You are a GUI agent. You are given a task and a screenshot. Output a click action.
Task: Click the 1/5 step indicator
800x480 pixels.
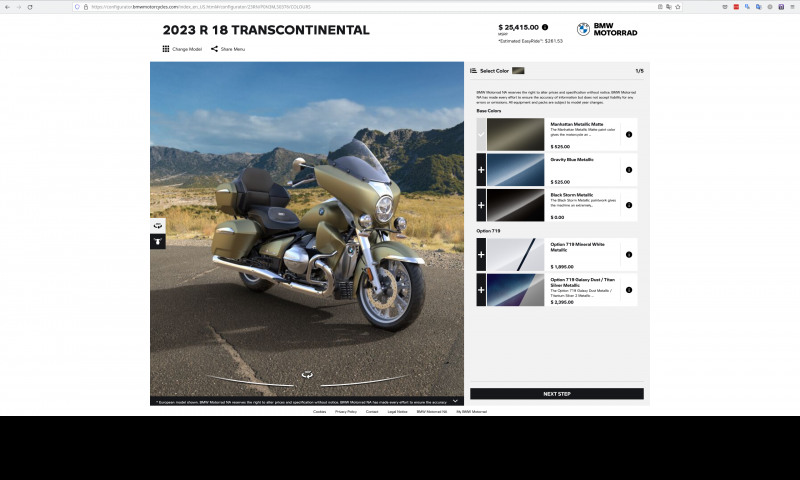click(x=639, y=71)
